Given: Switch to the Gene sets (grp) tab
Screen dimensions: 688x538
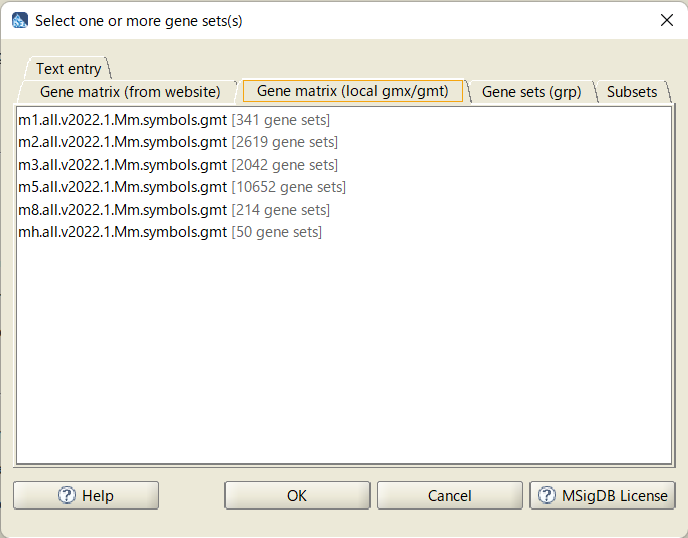Looking at the screenshot, I should [x=531, y=92].
